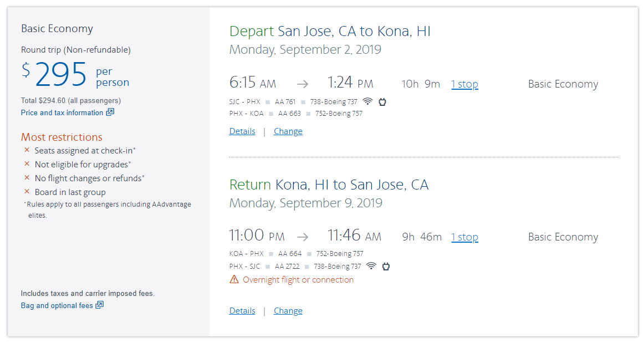Click power outlet icon on departing SJC-PHX flight
644x343 pixels.
(382, 101)
